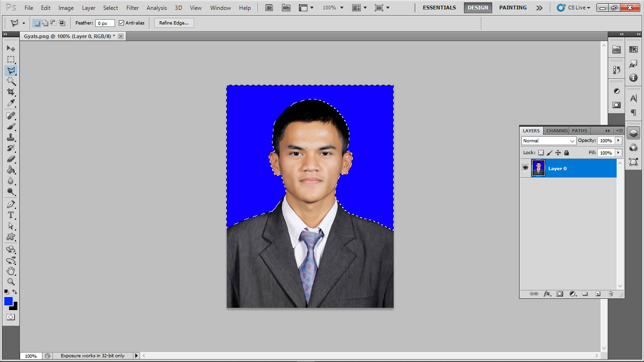644x362 pixels.
Task: Open the Image menu
Action: pyautogui.click(x=66, y=8)
